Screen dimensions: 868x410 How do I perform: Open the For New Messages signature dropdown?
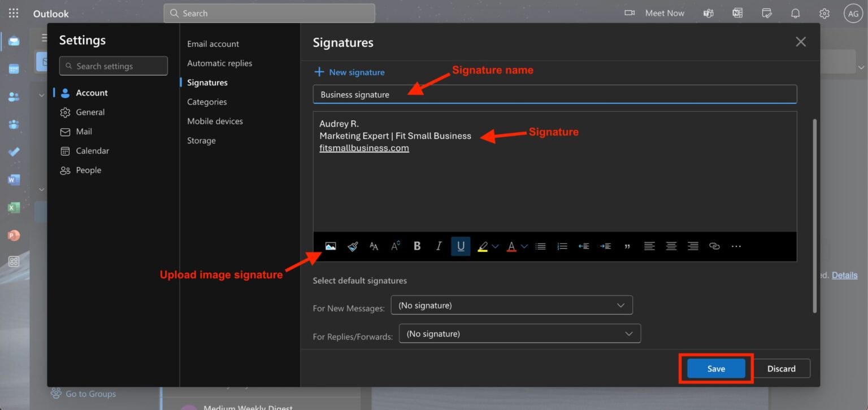pos(511,305)
